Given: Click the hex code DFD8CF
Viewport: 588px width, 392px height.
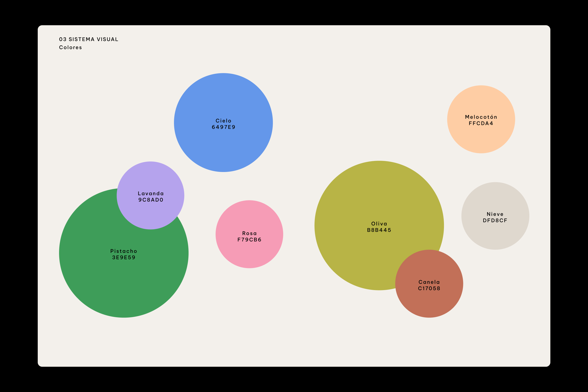Looking at the screenshot, I should tap(495, 220).
